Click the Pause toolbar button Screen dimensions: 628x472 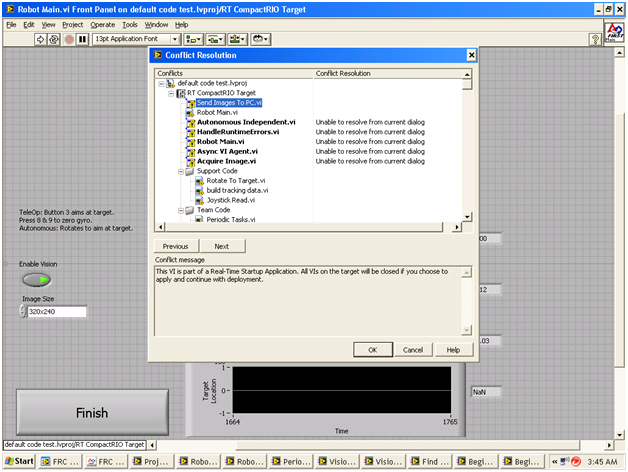tap(83, 39)
